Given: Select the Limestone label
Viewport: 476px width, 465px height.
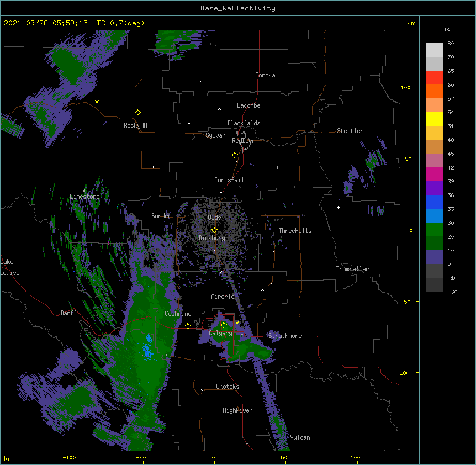Looking at the screenshot, I should point(84,197).
